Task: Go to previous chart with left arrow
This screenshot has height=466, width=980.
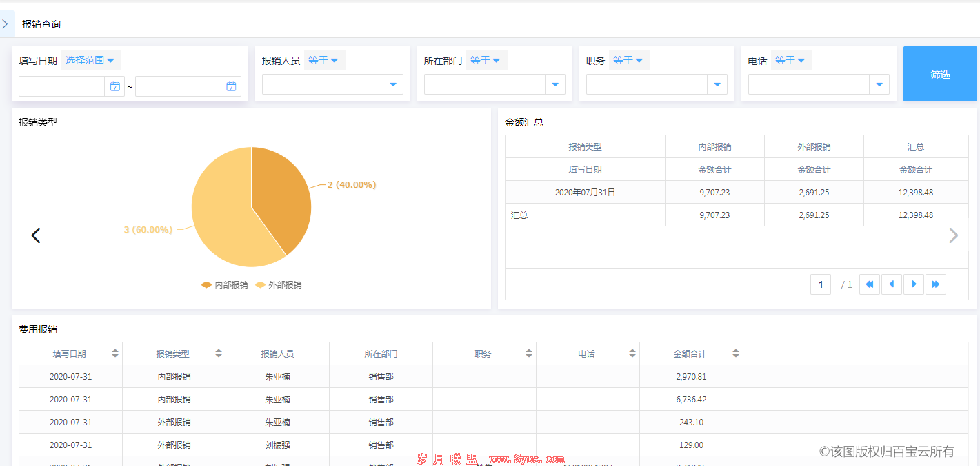Action: (x=36, y=235)
